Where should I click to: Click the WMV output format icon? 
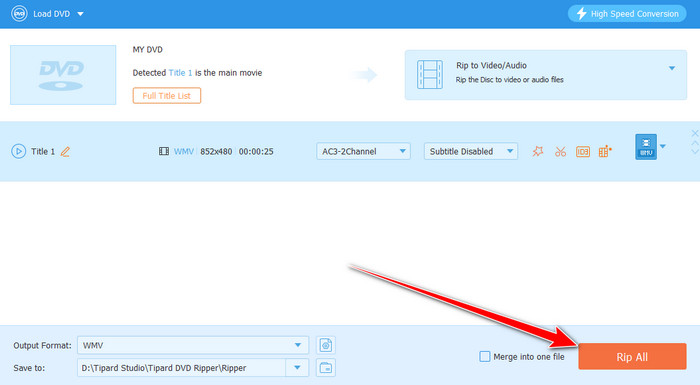pyautogui.click(x=646, y=147)
